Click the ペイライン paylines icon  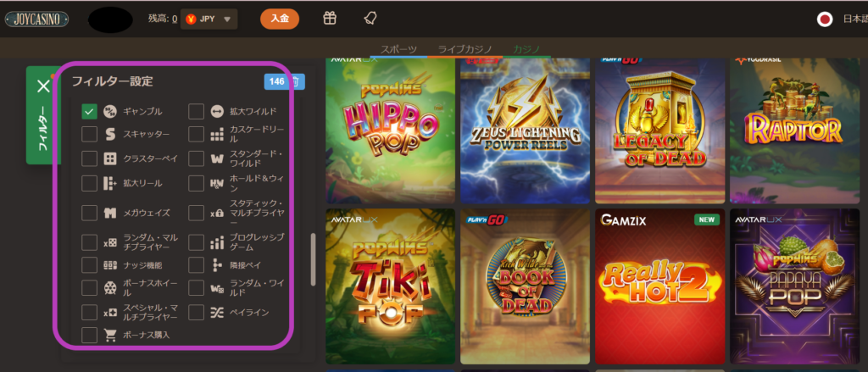[217, 313]
